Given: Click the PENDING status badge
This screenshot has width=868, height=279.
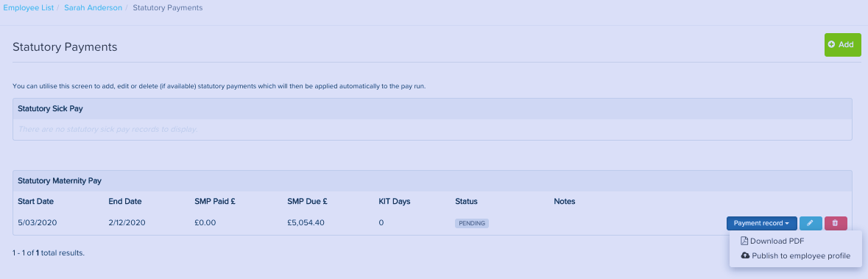Looking at the screenshot, I should click(x=472, y=223).
